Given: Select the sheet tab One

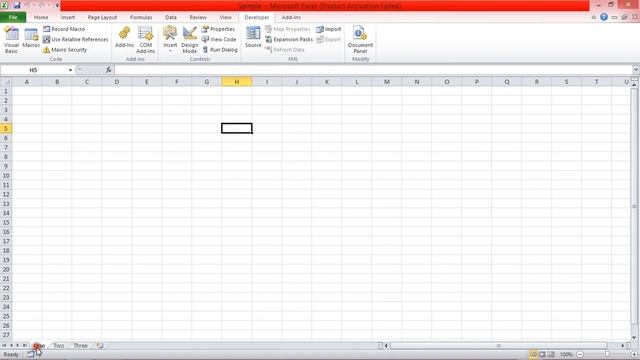Looking at the screenshot, I should (39, 346).
